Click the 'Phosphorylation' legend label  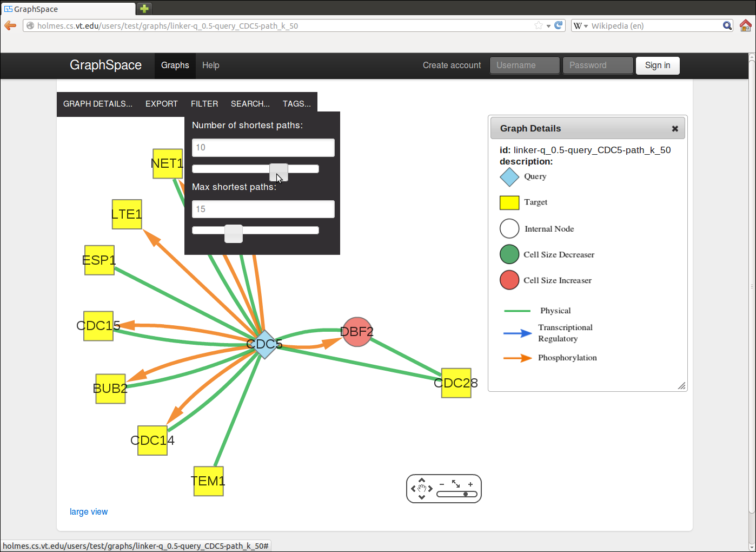click(x=567, y=358)
